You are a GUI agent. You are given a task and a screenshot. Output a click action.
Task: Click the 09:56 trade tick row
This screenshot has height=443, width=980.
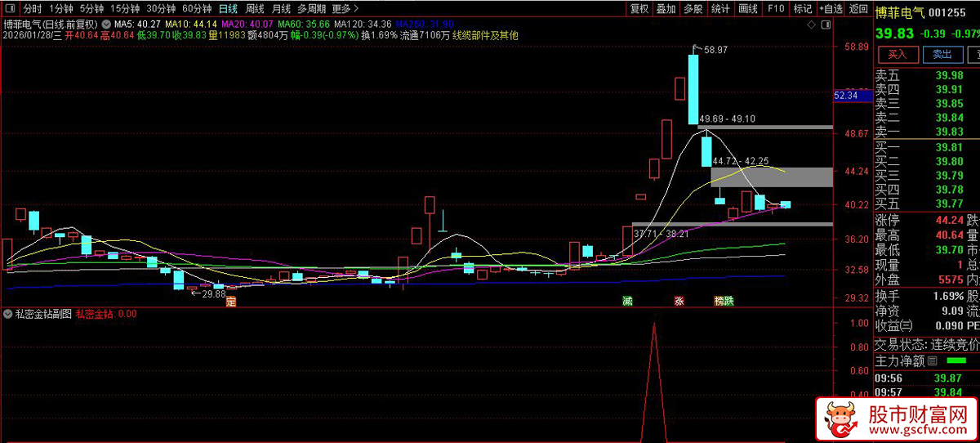pyautogui.click(x=927, y=378)
